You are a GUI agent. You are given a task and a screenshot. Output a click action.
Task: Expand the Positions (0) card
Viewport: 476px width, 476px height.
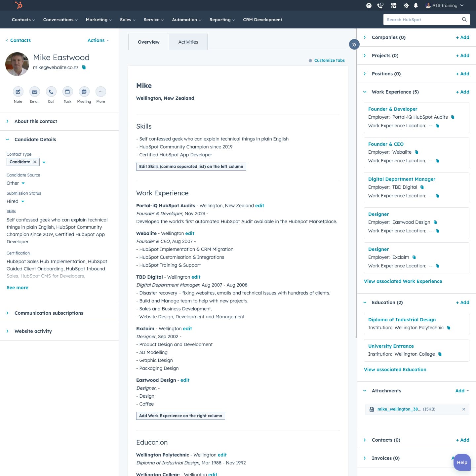click(365, 74)
